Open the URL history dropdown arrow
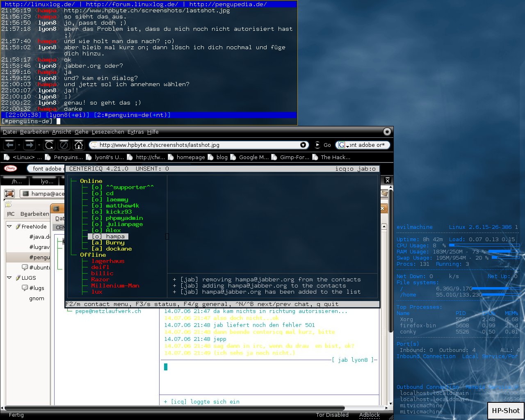525x420 pixels. [x=303, y=145]
